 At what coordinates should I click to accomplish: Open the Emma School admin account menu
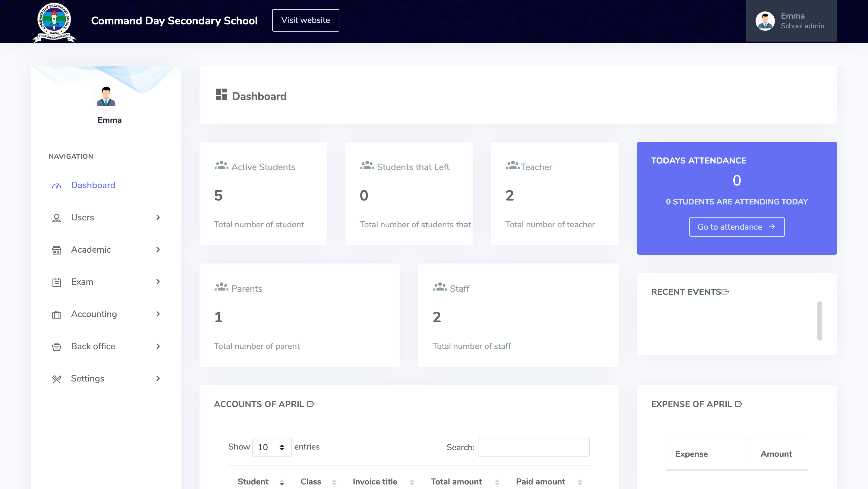791,21
